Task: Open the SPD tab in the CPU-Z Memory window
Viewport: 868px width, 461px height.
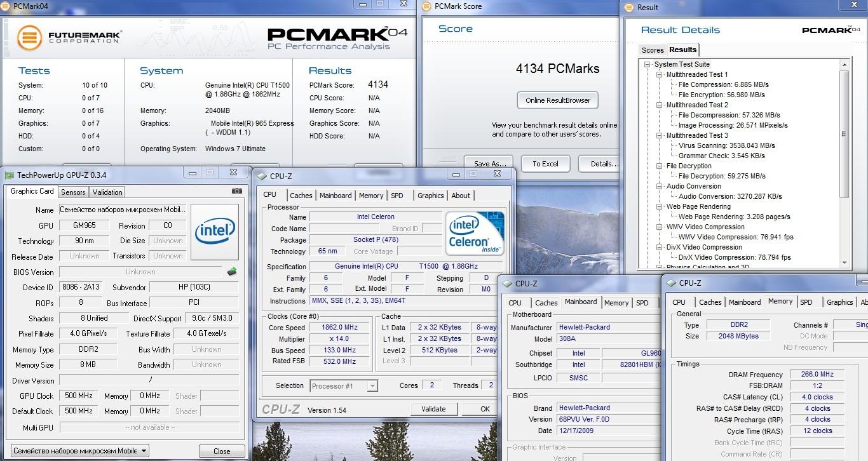Action: (806, 302)
